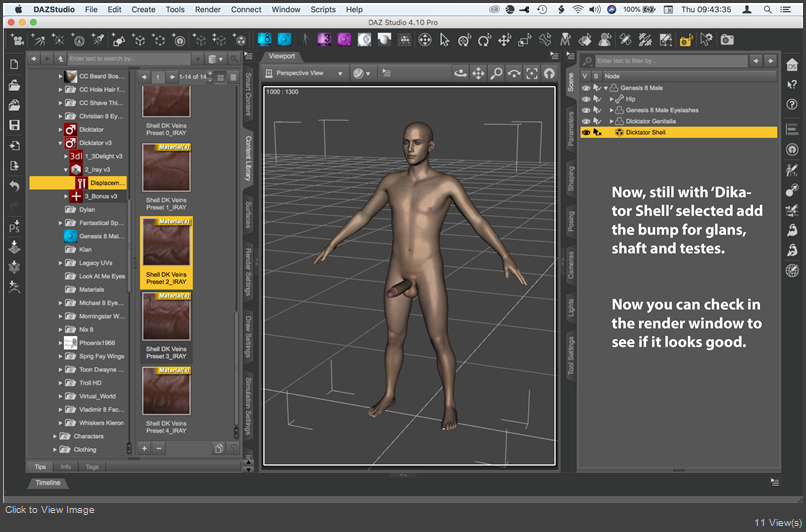806x532 pixels.
Task: Go to the next content page arrow
Action: (x=173, y=77)
